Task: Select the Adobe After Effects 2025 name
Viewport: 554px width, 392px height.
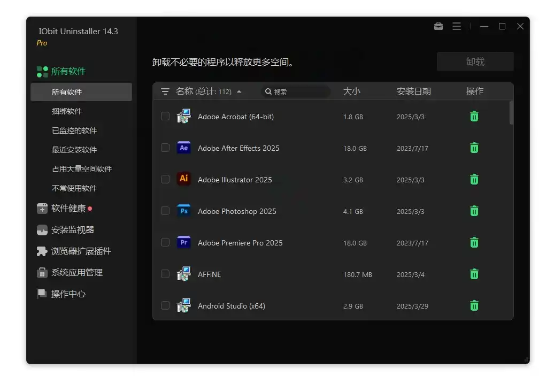Action: coord(238,148)
